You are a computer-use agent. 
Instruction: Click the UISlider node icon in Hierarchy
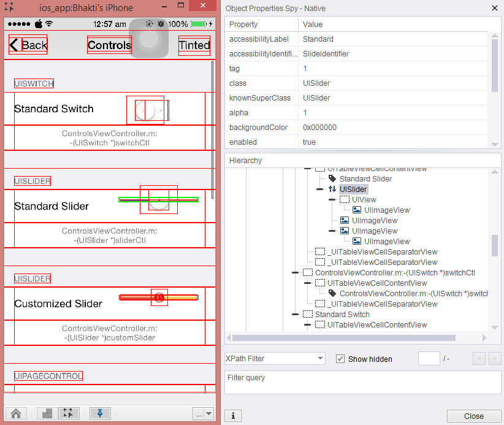click(x=332, y=190)
